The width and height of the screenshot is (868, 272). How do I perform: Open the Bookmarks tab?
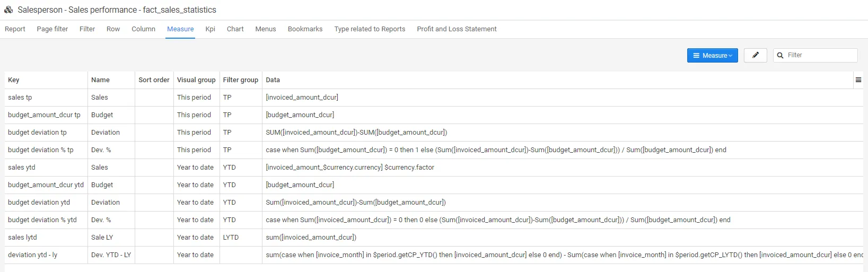pos(305,29)
